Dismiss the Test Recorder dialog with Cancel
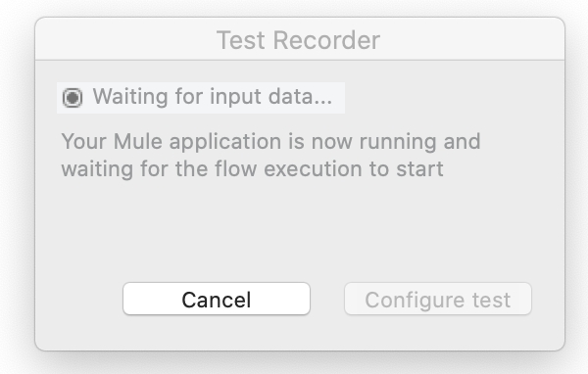Image resolution: width=588 pixels, height=374 pixels. [x=217, y=299]
